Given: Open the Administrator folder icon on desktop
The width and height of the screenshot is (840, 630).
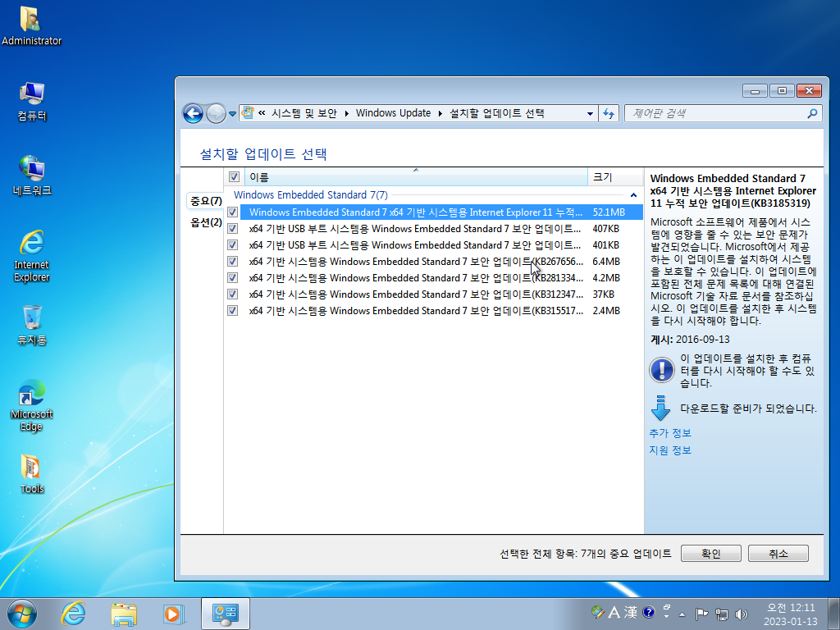Looking at the screenshot, I should click(31, 25).
